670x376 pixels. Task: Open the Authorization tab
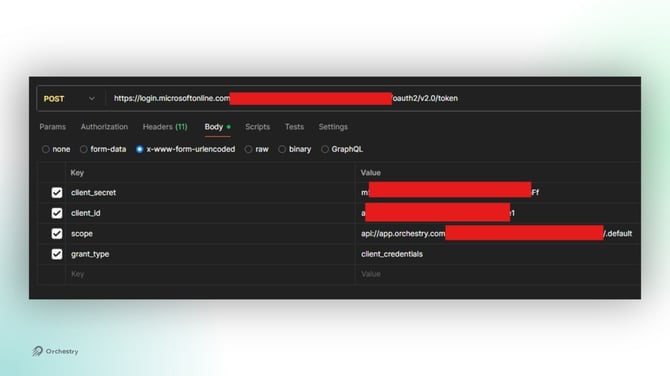pos(104,127)
